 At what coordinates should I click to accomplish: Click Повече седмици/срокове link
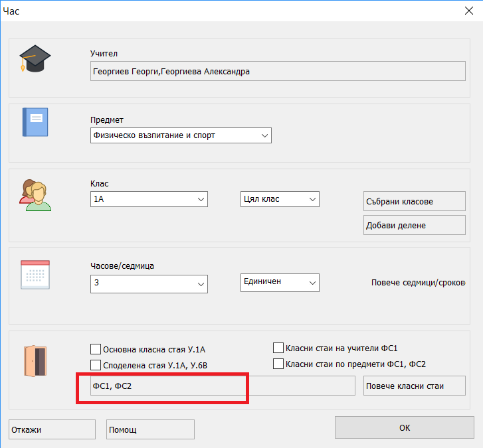(x=419, y=282)
